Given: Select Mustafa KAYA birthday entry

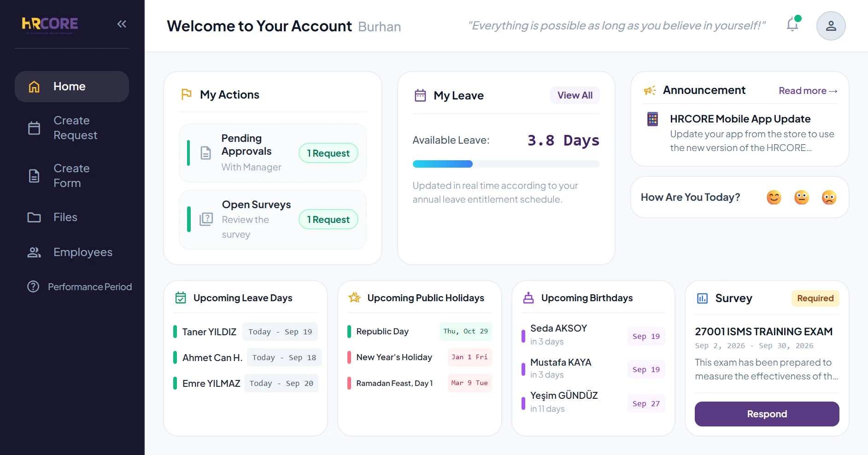Looking at the screenshot, I should [x=593, y=369].
